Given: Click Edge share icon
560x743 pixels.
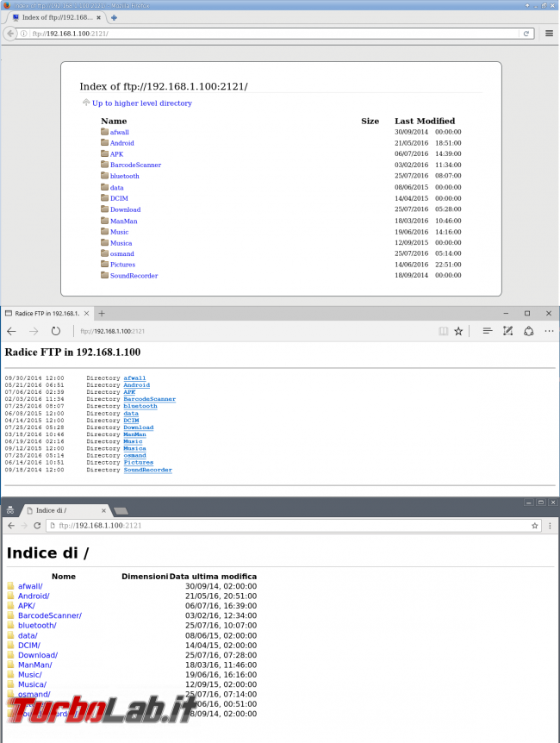Looking at the screenshot, I should [x=529, y=331].
